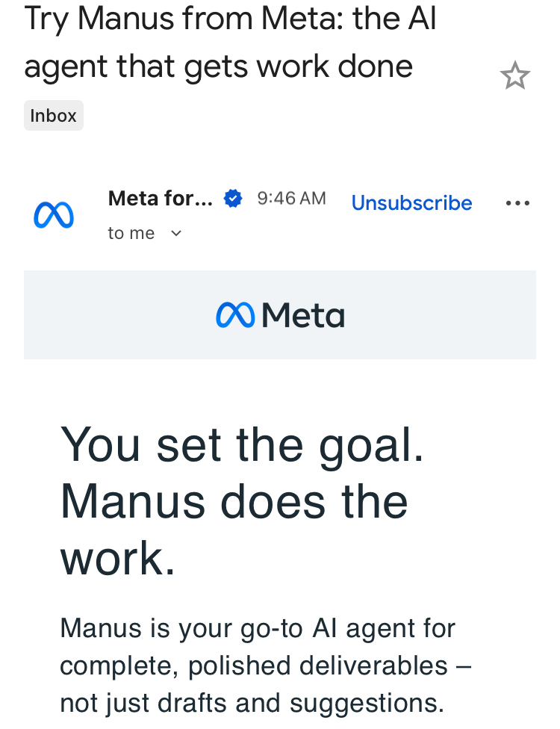560x729 pixels.
Task: Click "complete, polished deliverables" in the body
Action: coord(254,666)
